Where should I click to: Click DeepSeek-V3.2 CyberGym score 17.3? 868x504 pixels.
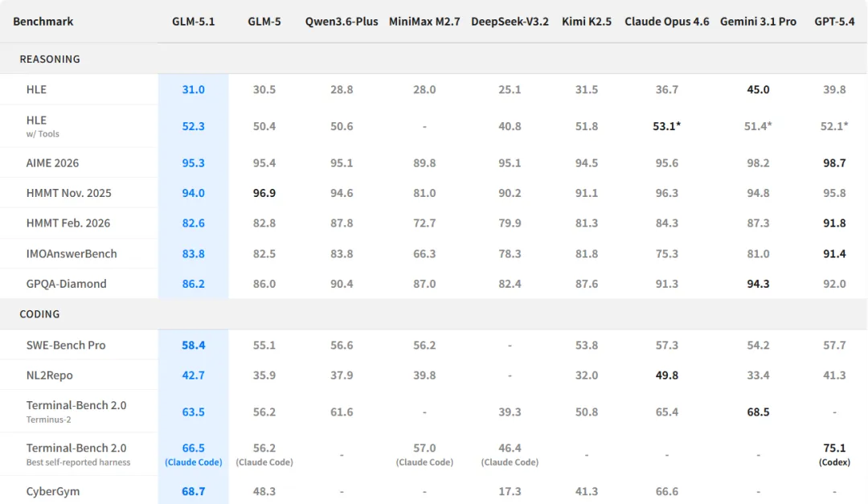point(510,491)
